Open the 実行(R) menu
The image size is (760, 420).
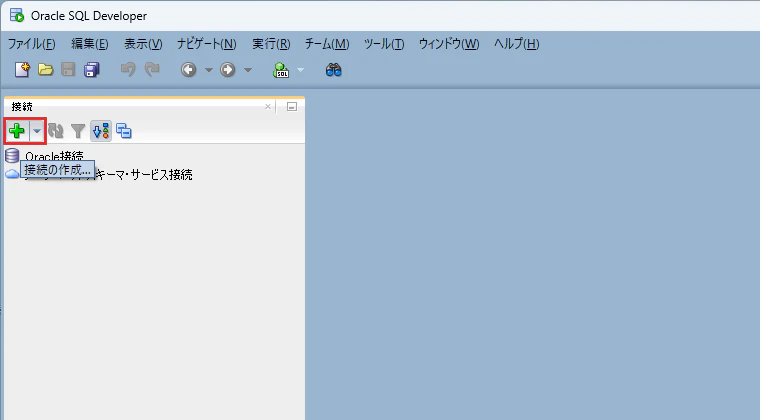coord(271,44)
